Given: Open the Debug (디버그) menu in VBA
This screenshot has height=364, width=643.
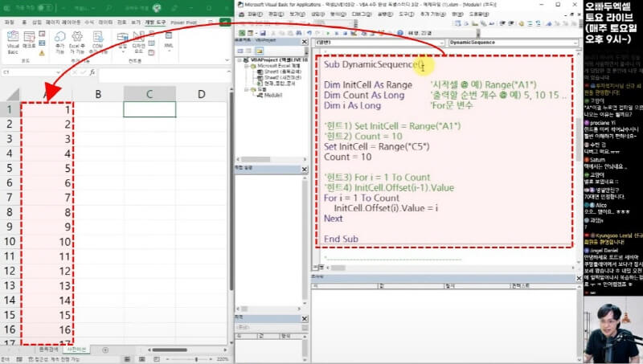Looking at the screenshot, I should pos(362,14).
